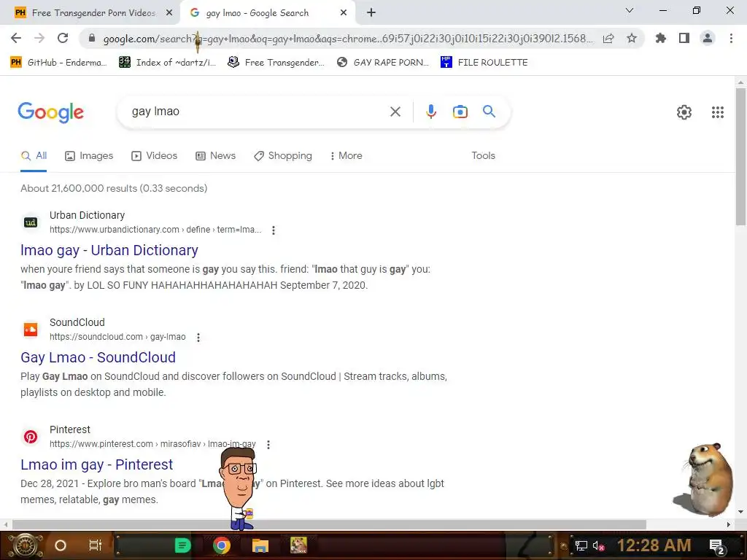The image size is (747, 560).
Task: Open the Start menu from the taskbar
Action: (25, 545)
